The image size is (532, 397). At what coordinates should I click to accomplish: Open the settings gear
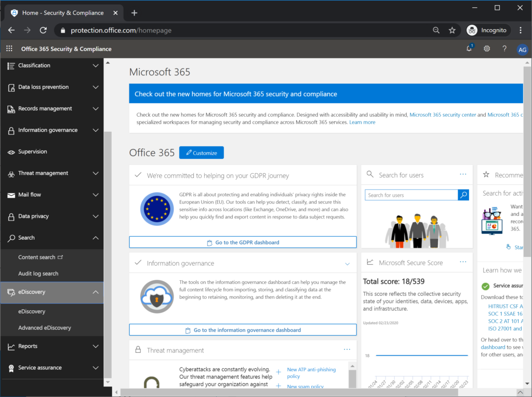(487, 48)
